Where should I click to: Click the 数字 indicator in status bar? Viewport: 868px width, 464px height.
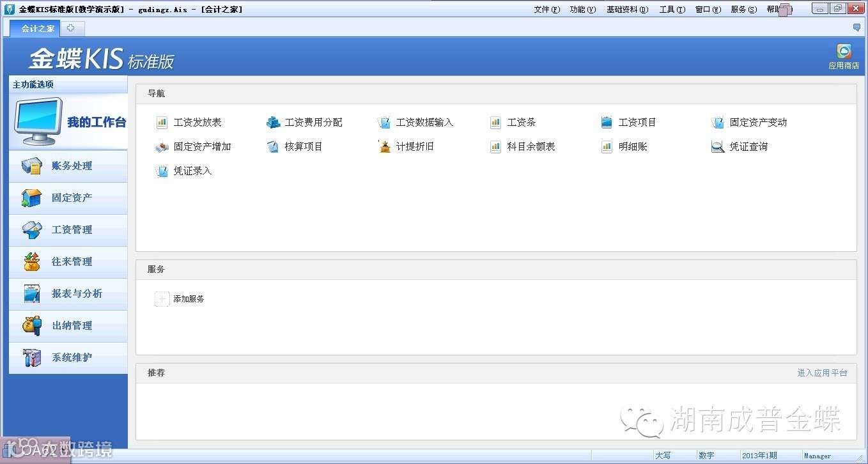706,456
